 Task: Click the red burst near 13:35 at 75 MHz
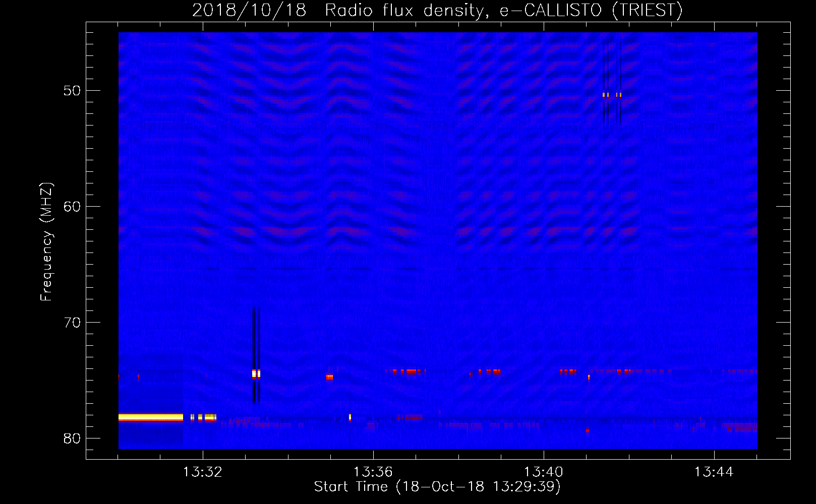(329, 376)
